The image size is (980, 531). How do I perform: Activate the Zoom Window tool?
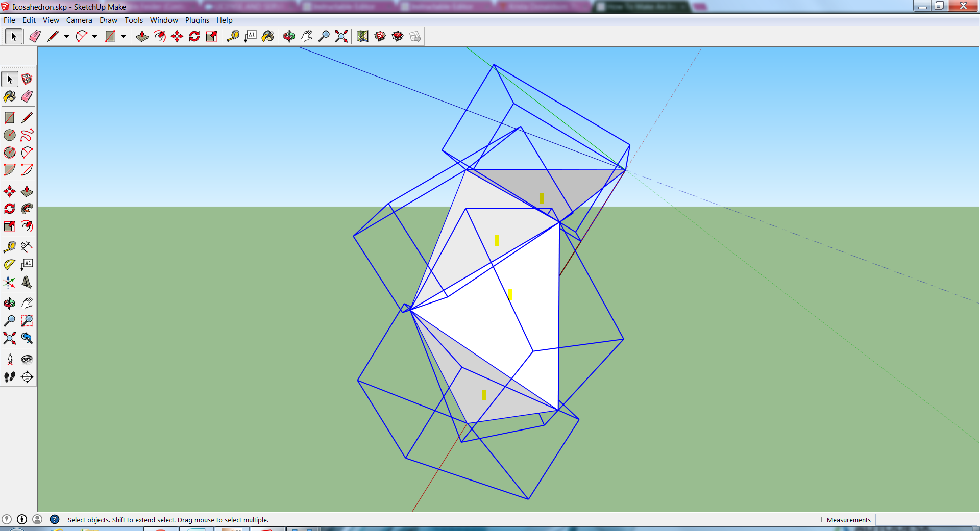[27, 321]
